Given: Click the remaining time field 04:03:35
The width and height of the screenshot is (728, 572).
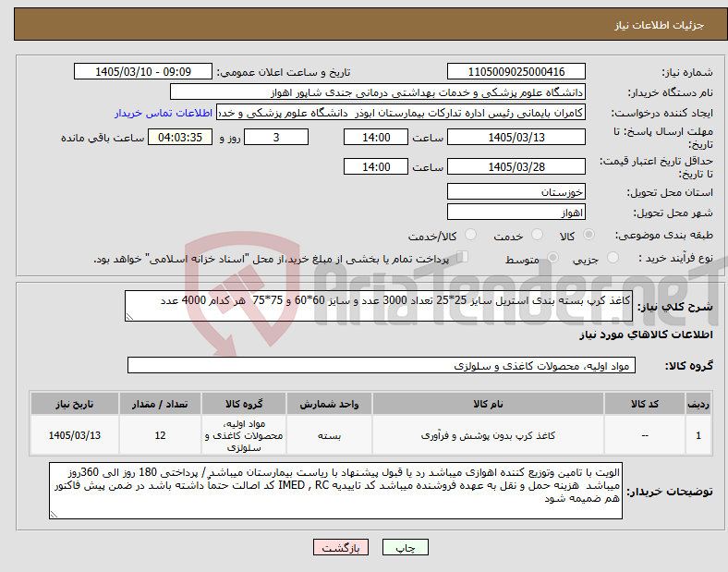Looking at the screenshot, I should click(x=180, y=138).
